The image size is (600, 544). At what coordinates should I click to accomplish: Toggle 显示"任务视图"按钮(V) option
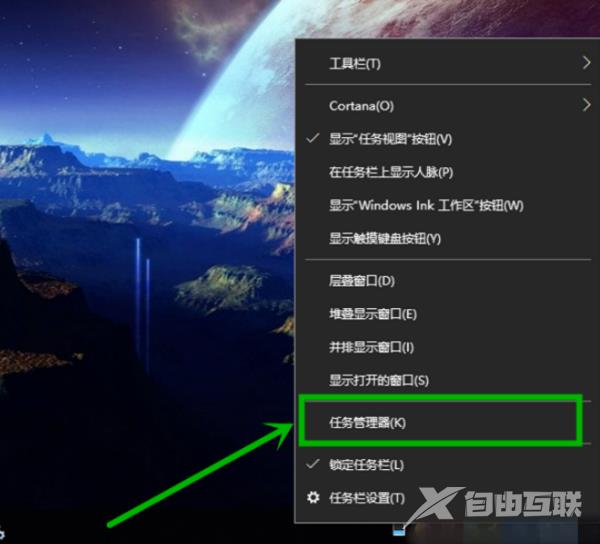(443, 138)
